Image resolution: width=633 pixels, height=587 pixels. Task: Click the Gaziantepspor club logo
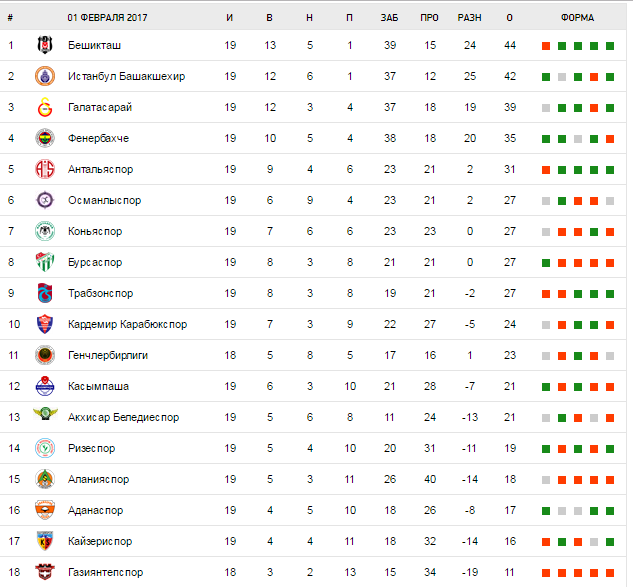pos(44,572)
